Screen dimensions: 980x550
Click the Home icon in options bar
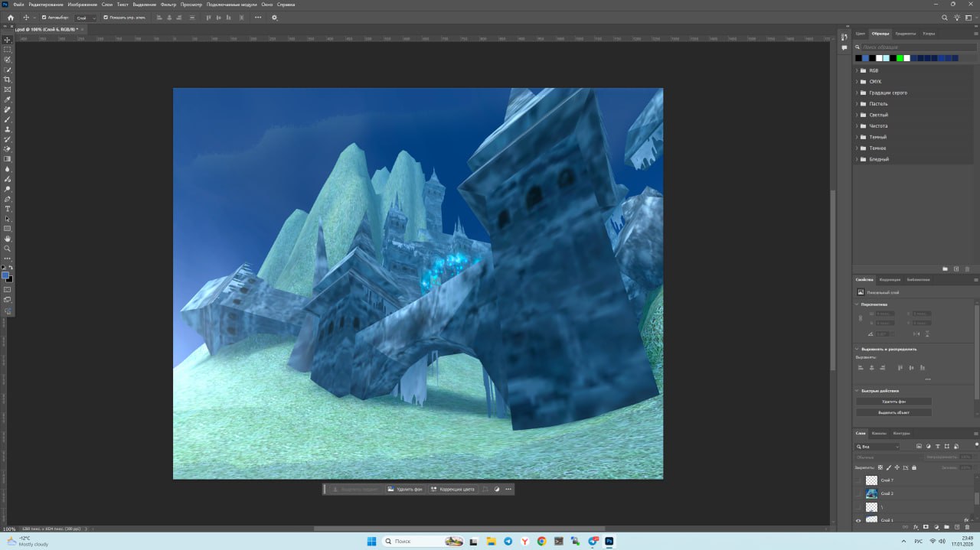(10, 18)
